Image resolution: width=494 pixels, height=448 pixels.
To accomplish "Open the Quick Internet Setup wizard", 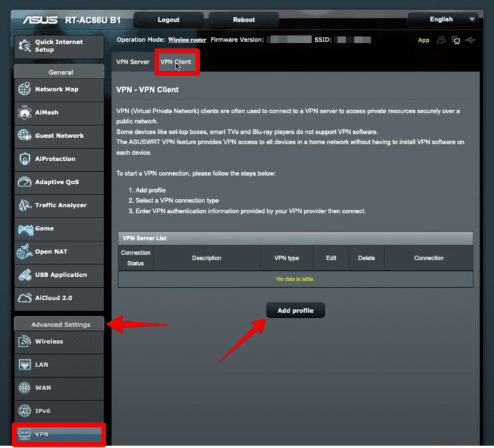I will 59,46.
